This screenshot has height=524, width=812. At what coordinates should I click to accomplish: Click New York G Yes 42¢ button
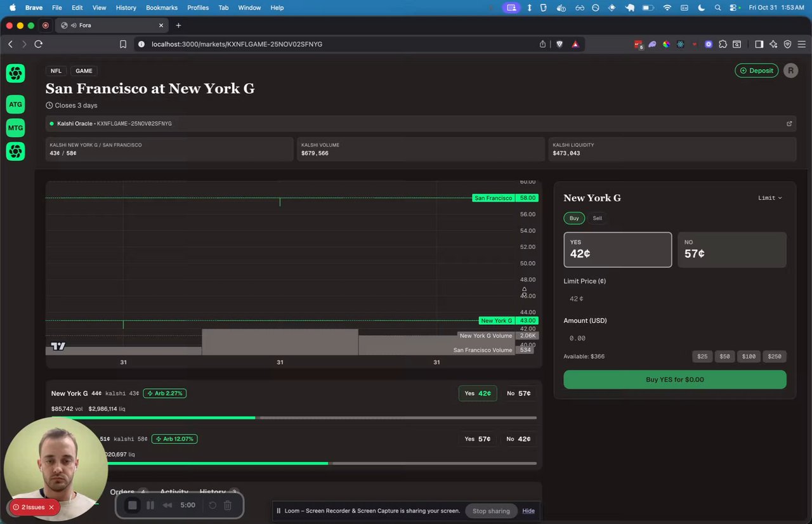(x=478, y=393)
